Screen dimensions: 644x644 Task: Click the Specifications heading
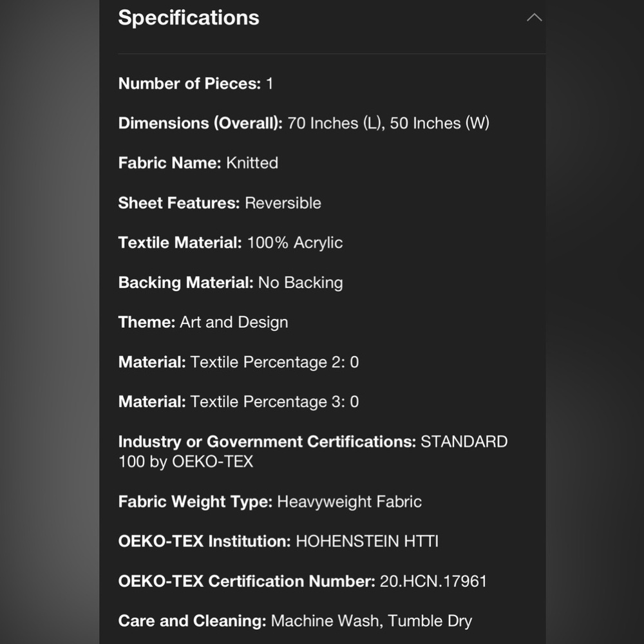[189, 17]
